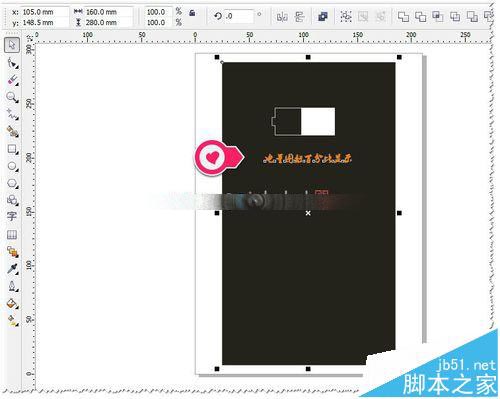Viewport: 500px width, 399px height.
Task: Select the Interactive Fill tool
Action: (x=12, y=321)
